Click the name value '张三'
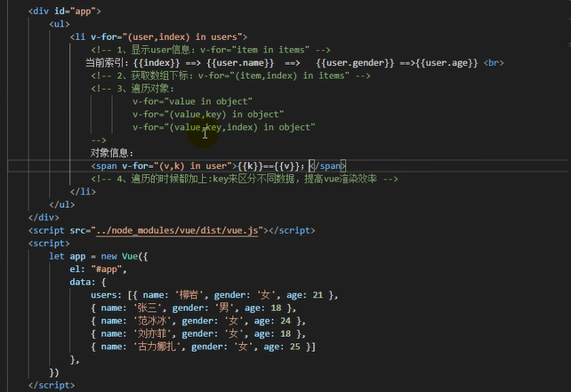This screenshot has height=392, width=571. (147, 308)
